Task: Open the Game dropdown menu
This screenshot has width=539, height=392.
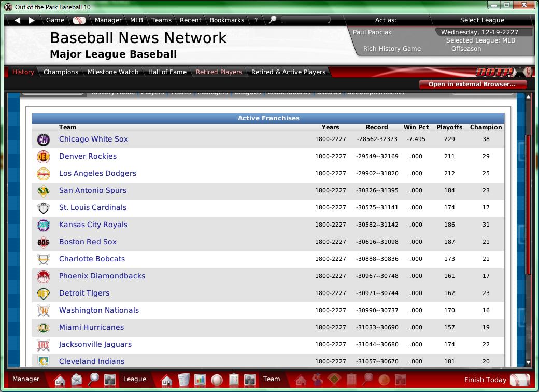Action: tap(55, 20)
